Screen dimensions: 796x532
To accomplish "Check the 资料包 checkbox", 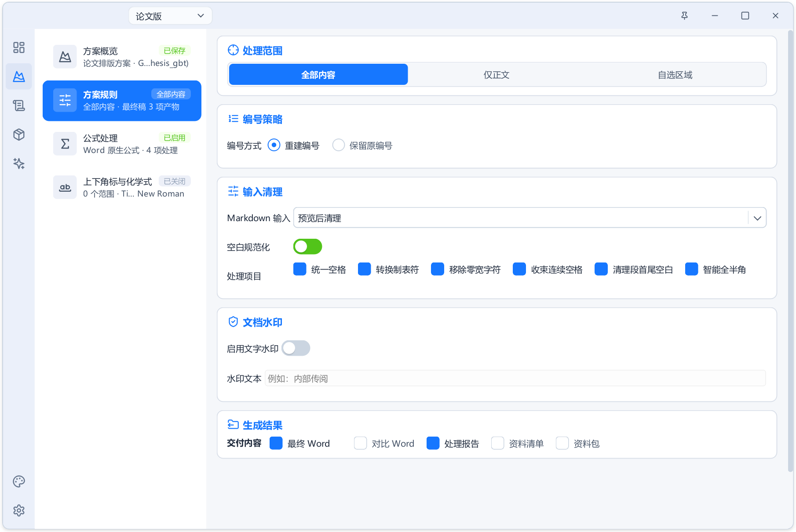I will [562, 443].
